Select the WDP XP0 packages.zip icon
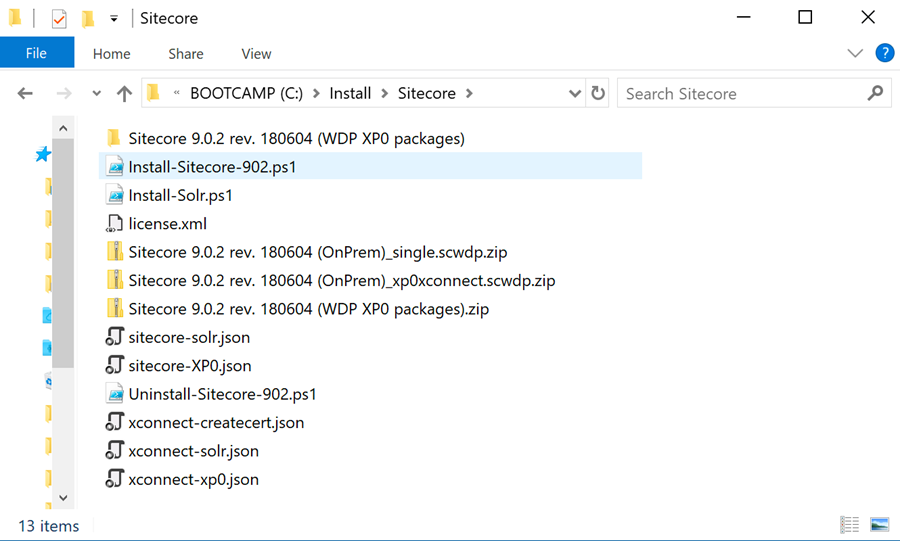The height and width of the screenshot is (541, 900). [115, 309]
